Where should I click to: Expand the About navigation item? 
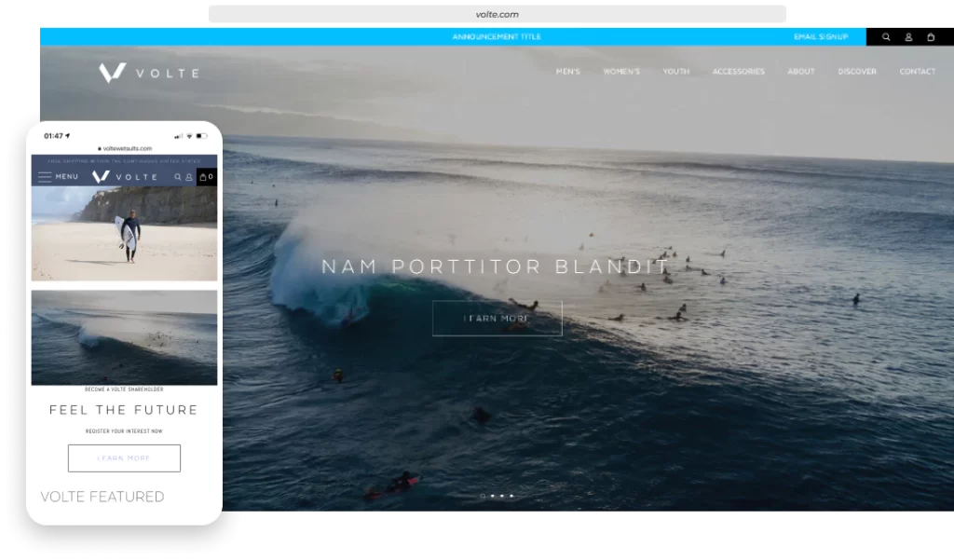pos(800,72)
